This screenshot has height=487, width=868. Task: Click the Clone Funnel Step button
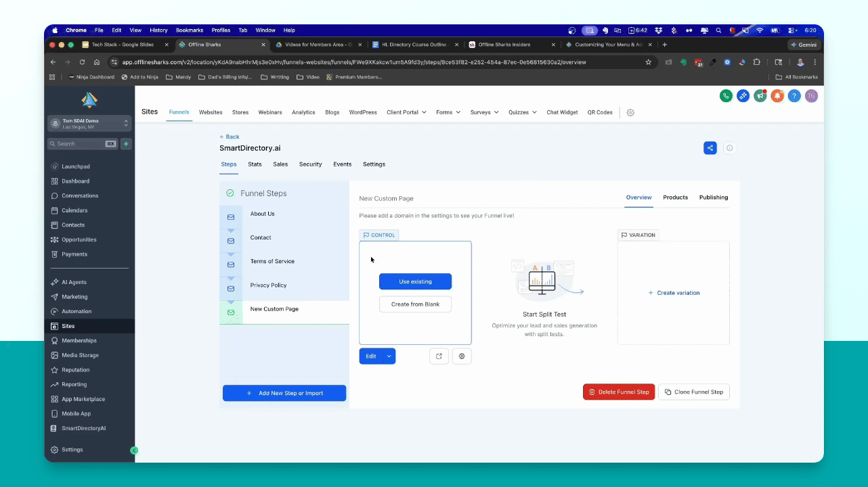[x=694, y=392]
